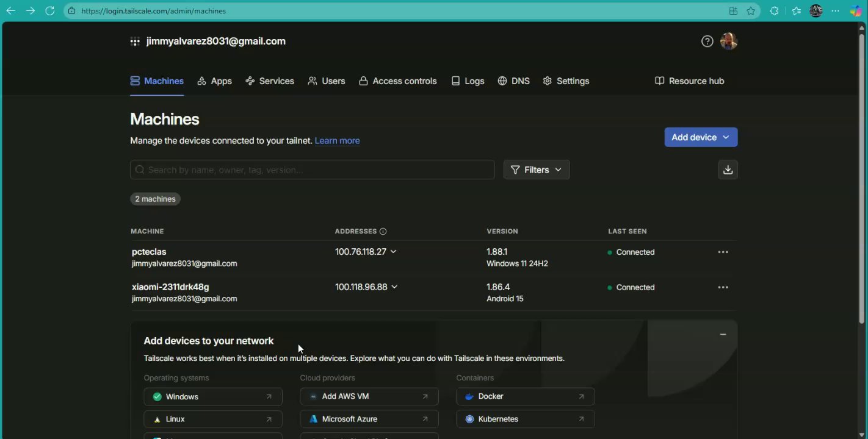Screen dimensions: 868x439
Task: Click the Windows 11 24H2 label
Action: 517,264
